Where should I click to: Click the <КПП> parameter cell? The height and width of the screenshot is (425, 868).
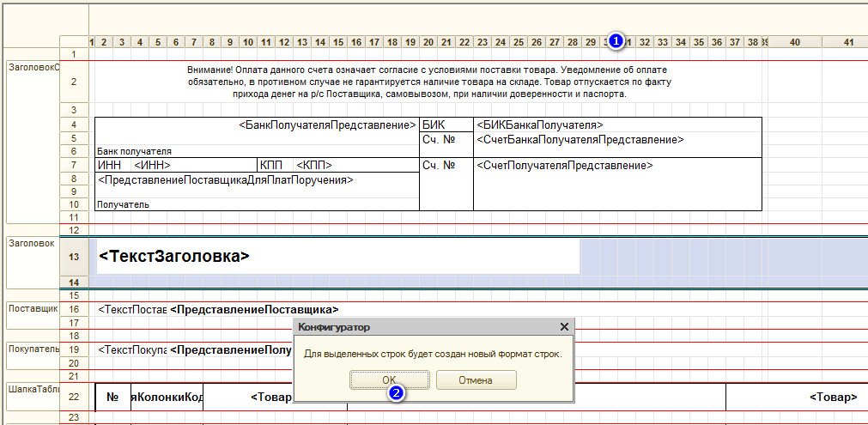tap(314, 165)
